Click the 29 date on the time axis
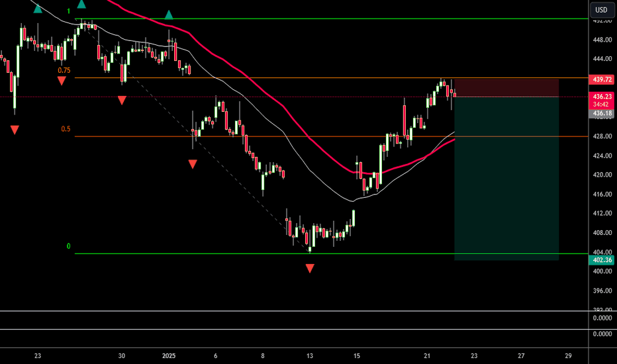 tap(568, 356)
